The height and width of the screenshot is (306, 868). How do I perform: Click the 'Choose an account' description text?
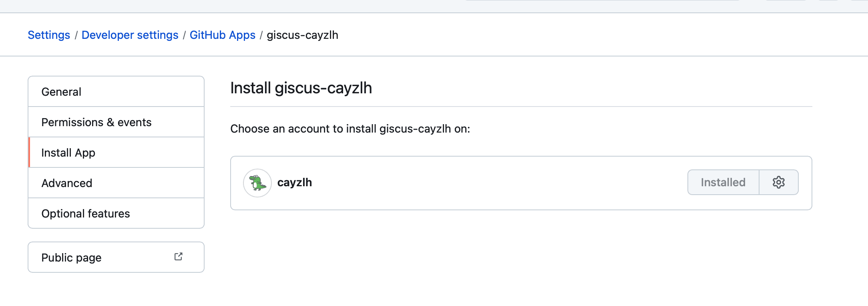350,129
